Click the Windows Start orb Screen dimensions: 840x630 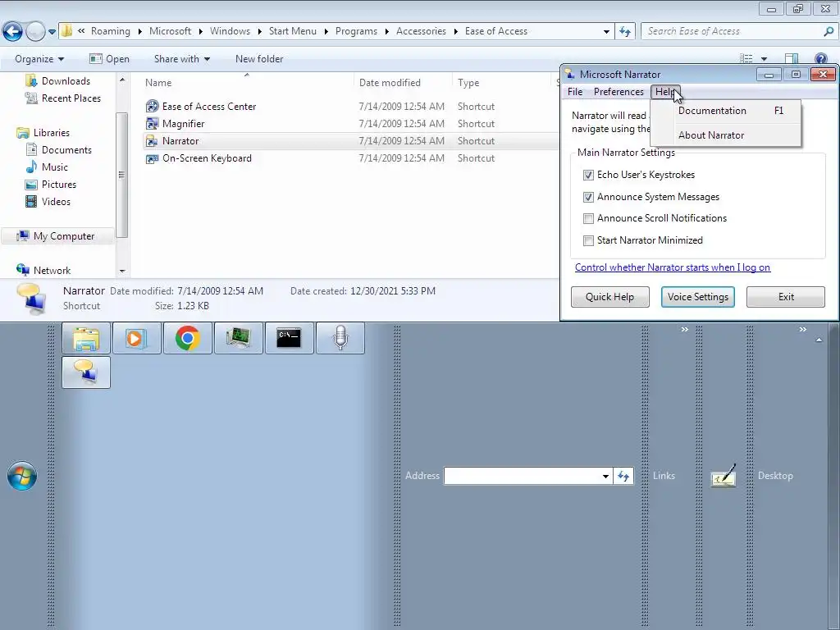click(22, 476)
